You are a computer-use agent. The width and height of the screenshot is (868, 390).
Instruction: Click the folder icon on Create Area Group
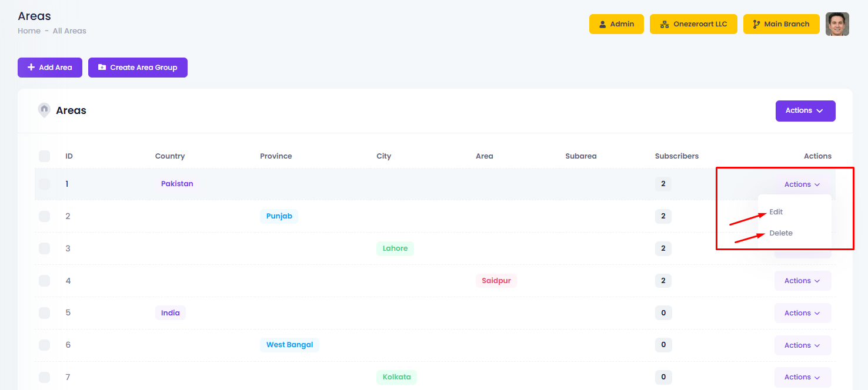coord(102,68)
